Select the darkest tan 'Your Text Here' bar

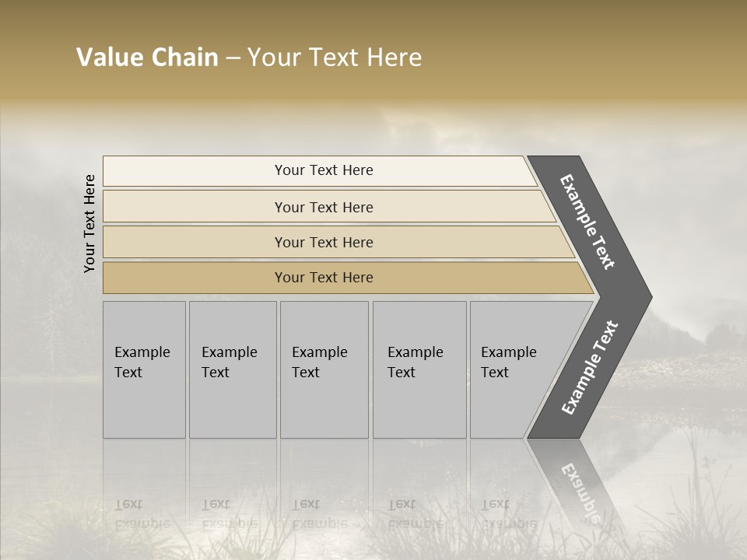click(x=323, y=278)
